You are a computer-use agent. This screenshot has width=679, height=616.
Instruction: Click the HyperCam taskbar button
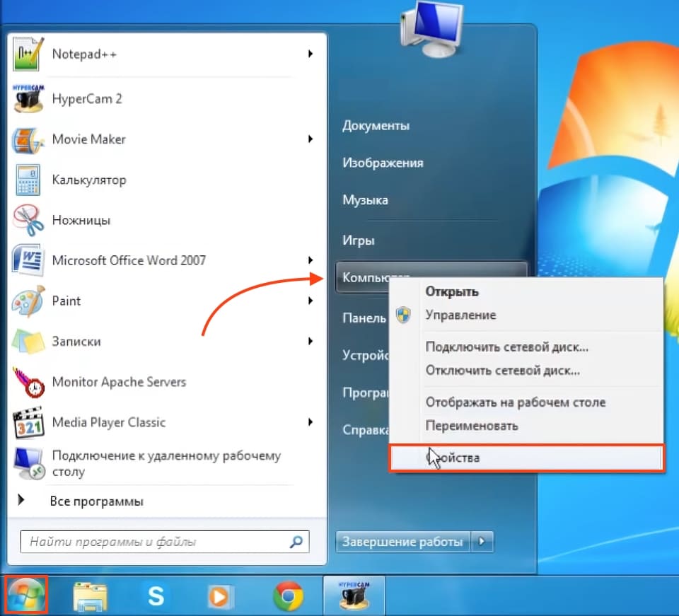click(354, 596)
